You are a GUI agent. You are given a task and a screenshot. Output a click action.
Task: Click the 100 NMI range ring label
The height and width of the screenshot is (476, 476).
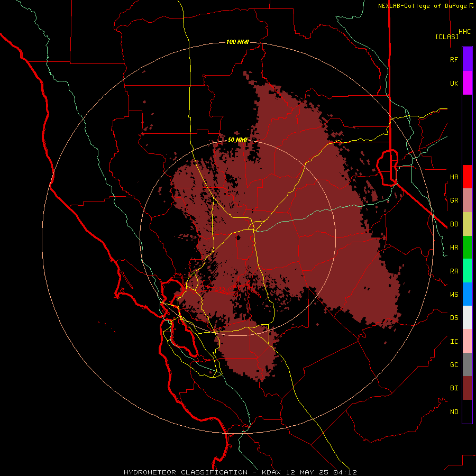[x=237, y=42]
